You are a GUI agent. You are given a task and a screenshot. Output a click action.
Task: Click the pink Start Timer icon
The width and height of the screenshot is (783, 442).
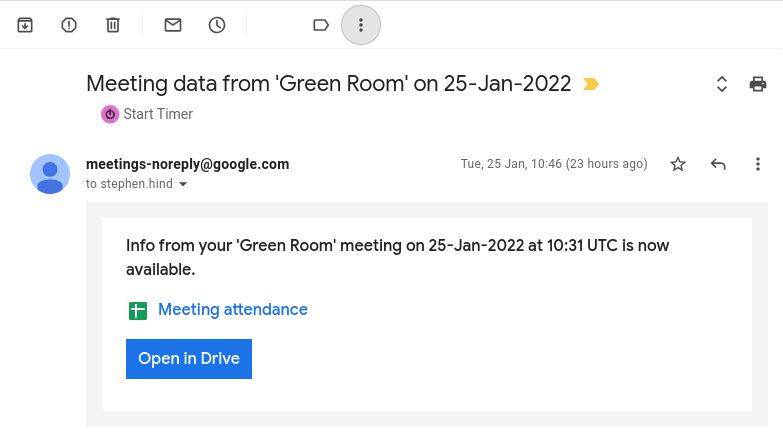point(110,114)
